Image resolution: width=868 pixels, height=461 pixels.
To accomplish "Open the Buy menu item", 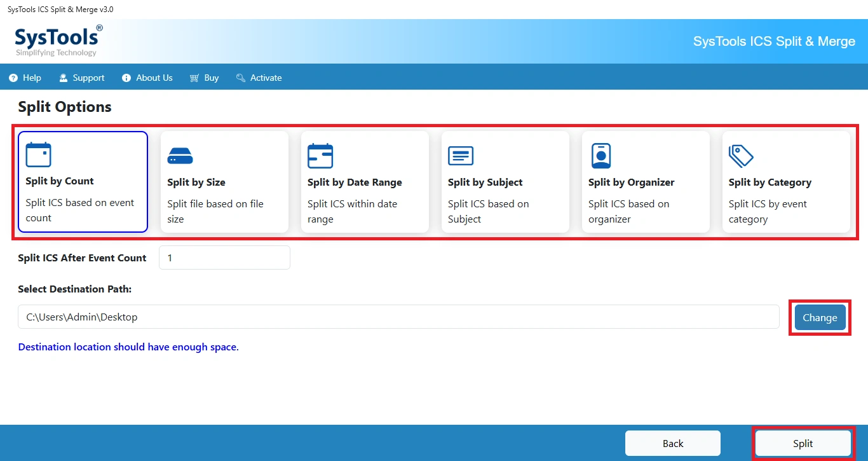I will pos(204,78).
